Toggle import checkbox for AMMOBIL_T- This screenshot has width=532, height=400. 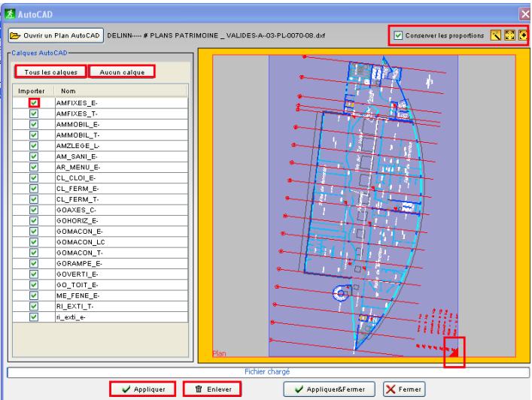pyautogui.click(x=34, y=135)
